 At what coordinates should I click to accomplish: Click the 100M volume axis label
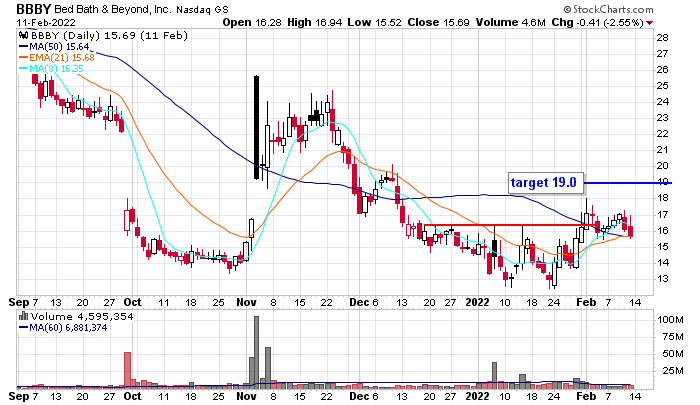click(670, 320)
